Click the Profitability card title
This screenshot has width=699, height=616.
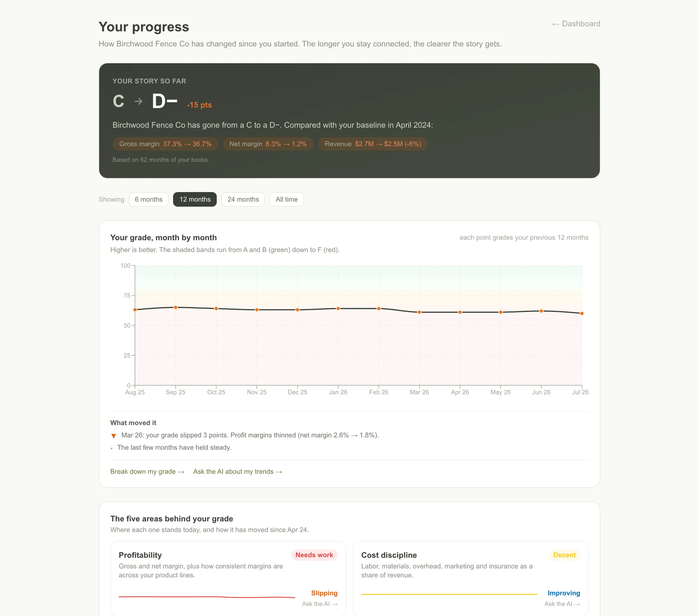pyautogui.click(x=140, y=555)
